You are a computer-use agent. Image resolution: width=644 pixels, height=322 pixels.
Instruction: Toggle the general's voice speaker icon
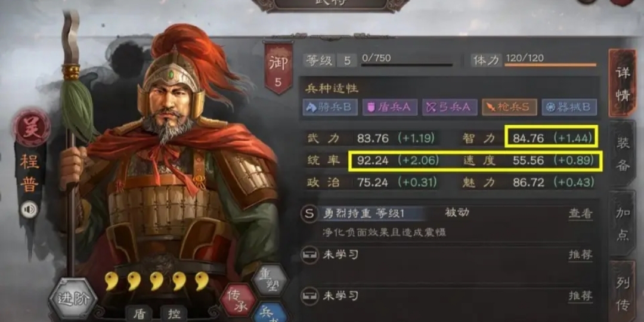[x=29, y=210]
